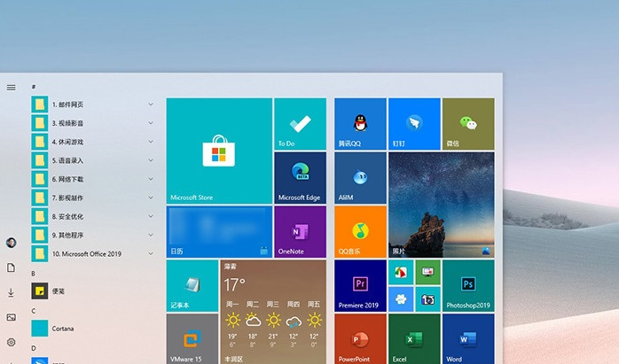Click the user account avatar
Screen dimensions: 619x364
coord(11,243)
